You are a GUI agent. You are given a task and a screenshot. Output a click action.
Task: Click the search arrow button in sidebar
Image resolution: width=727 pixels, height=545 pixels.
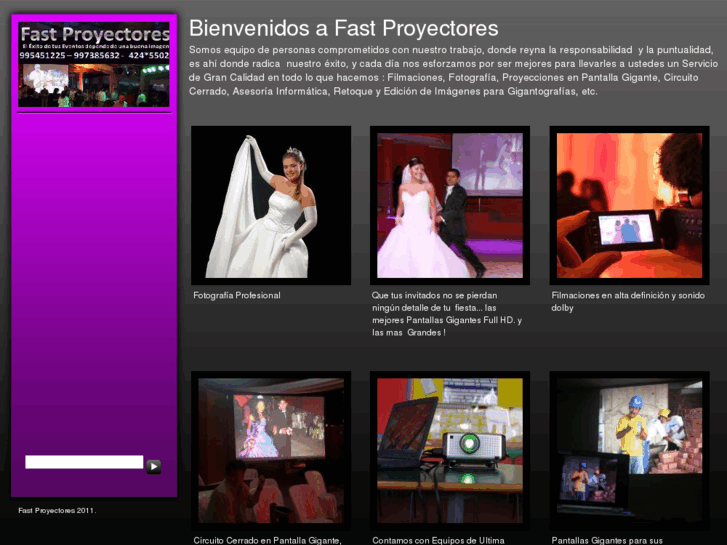153,466
